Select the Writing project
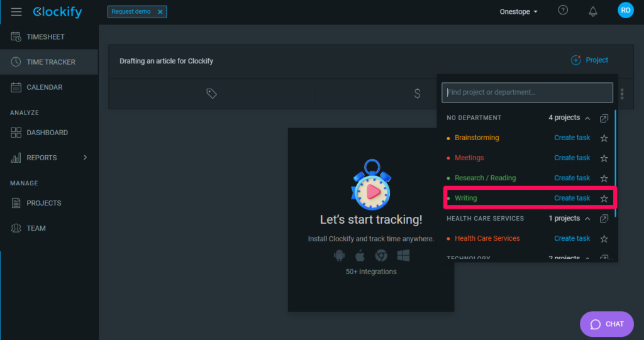This screenshot has height=340, width=644. tap(466, 198)
